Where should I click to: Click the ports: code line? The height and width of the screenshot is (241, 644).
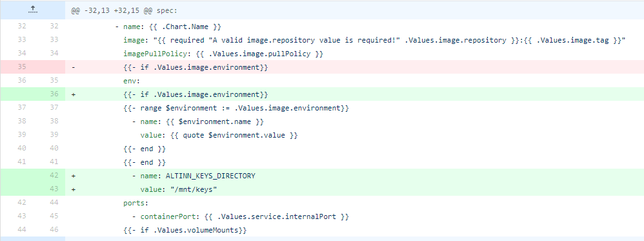click(136, 203)
